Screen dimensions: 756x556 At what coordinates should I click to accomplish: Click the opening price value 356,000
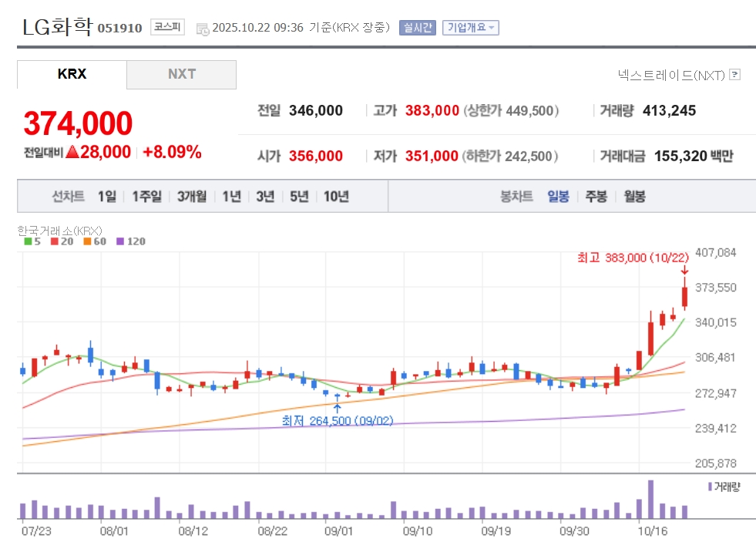coord(316,156)
